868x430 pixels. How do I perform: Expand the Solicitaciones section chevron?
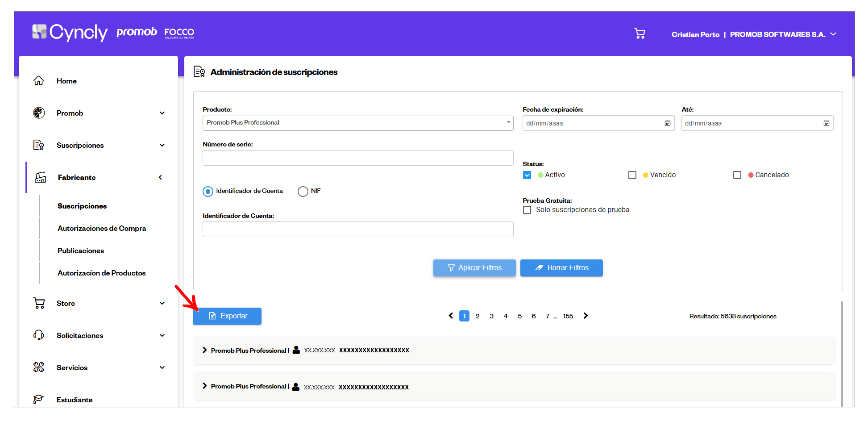pyautogui.click(x=162, y=335)
